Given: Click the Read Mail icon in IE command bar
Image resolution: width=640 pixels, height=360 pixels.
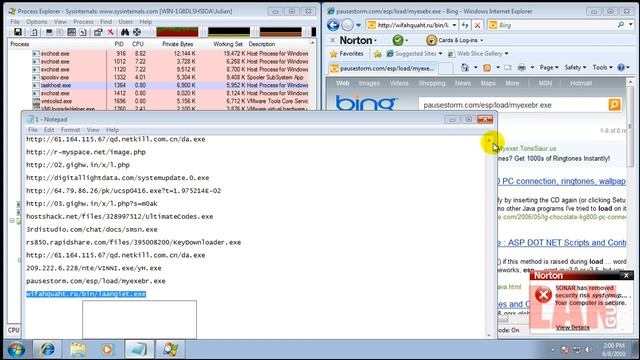Looking at the screenshot, I should (x=508, y=67).
